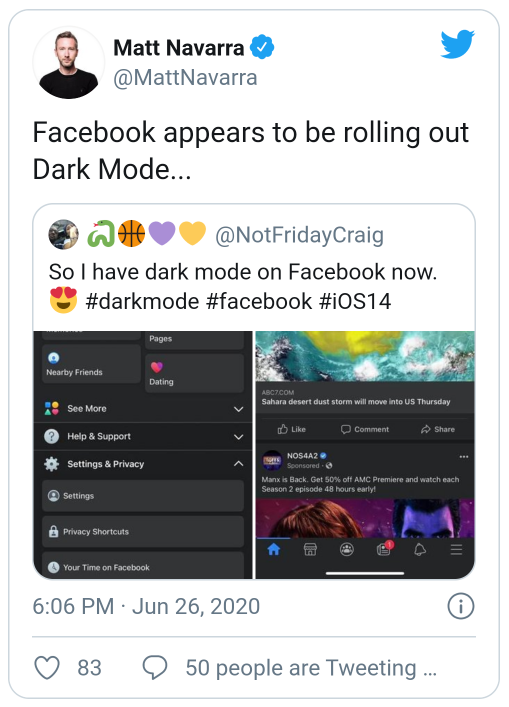The height and width of the screenshot is (707, 509).
Task: Collapse the Settings & Privacy section
Action: tap(238, 464)
